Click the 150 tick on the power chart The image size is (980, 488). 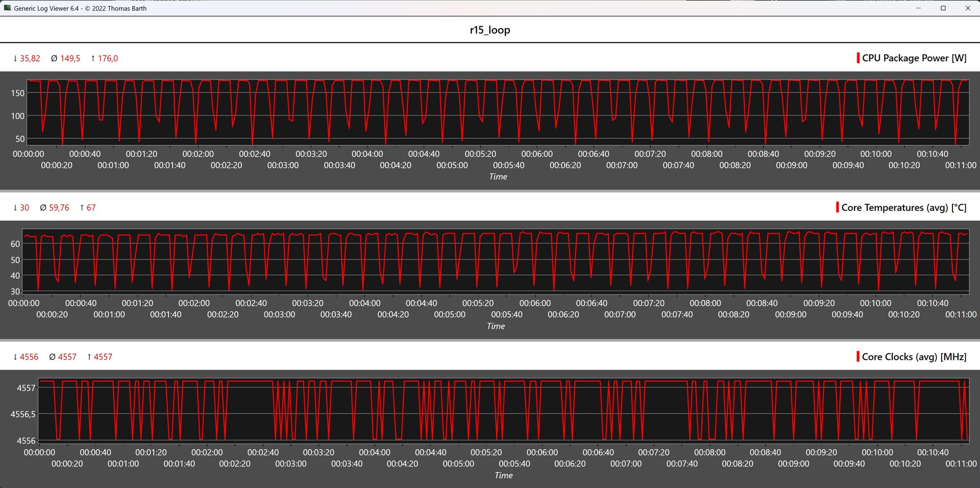click(18, 93)
